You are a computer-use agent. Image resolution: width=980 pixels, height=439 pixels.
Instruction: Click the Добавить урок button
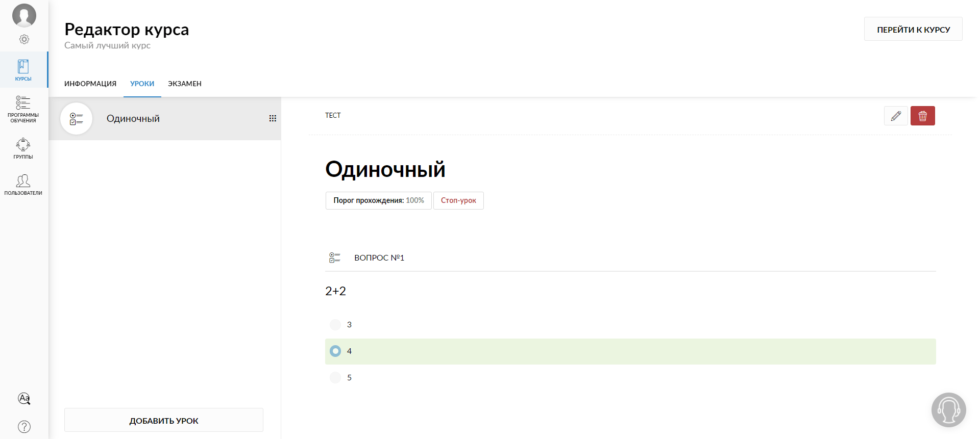(164, 420)
